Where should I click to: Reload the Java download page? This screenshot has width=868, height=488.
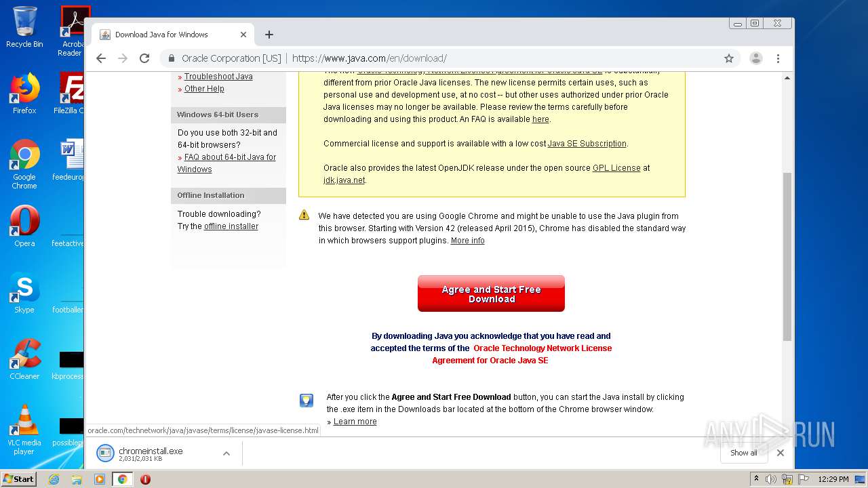(x=144, y=58)
